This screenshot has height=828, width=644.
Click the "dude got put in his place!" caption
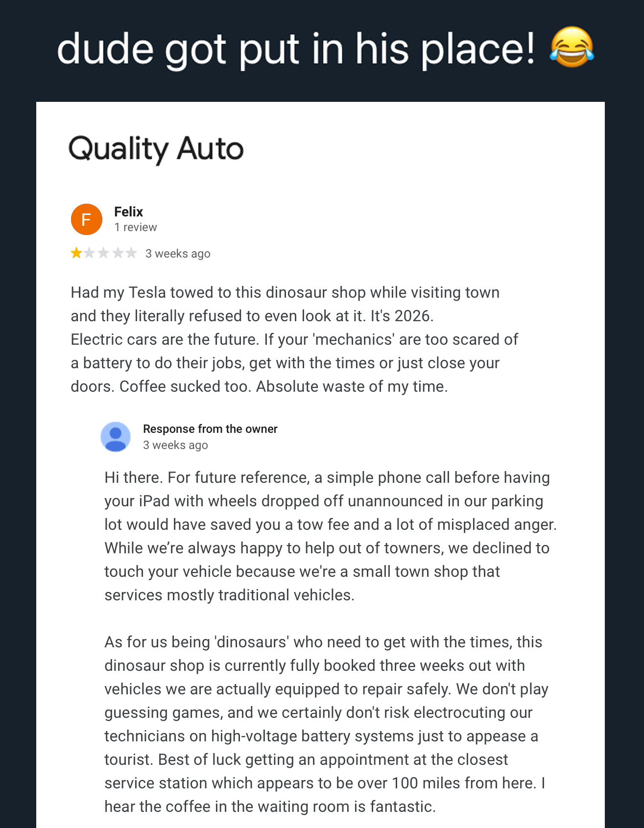coord(296,49)
